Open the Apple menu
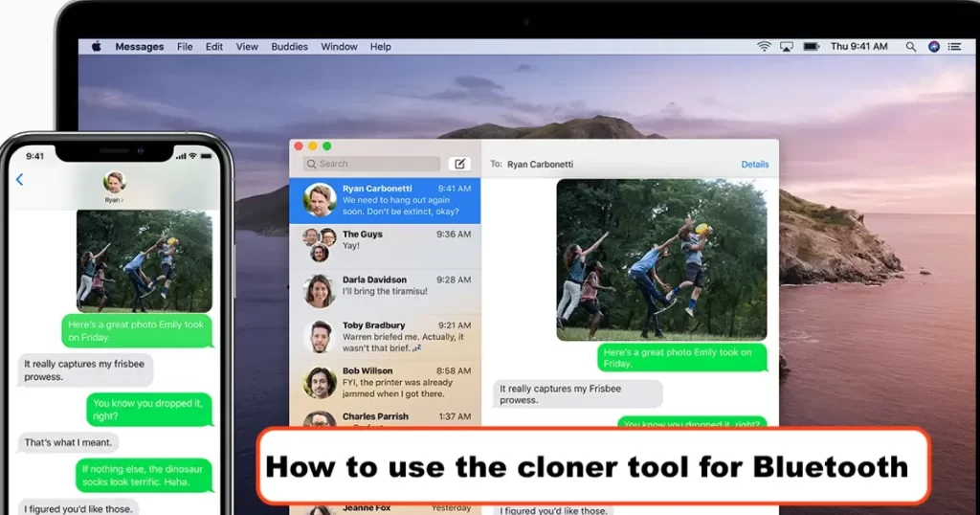Screen dimensions: 980x515 (97, 46)
